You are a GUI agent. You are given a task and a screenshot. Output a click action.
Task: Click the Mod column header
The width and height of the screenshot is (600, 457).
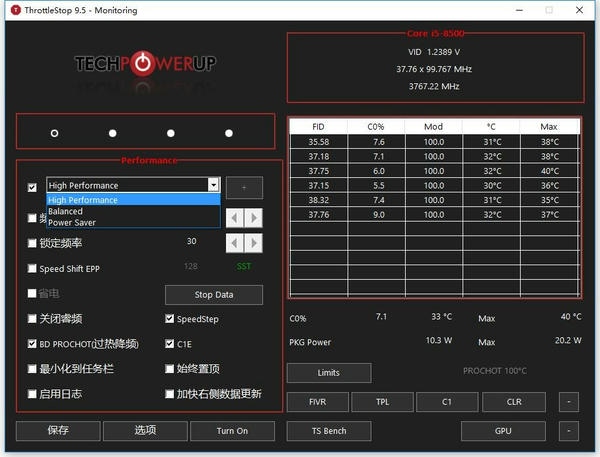pos(433,127)
